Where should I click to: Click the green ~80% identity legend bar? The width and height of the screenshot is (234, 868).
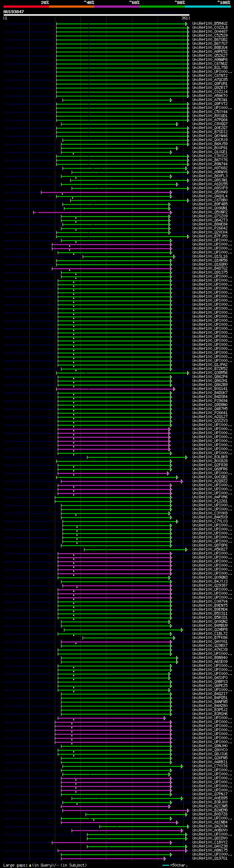click(x=162, y=6)
